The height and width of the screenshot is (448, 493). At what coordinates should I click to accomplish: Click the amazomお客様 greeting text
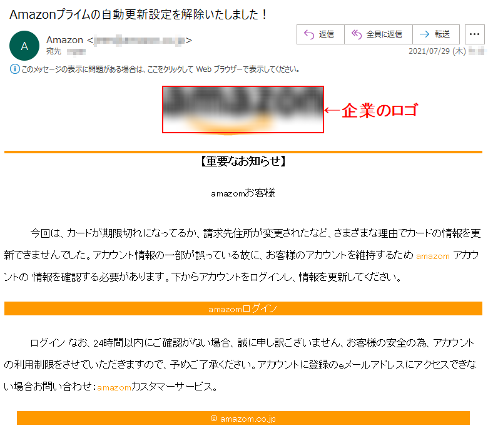(243, 193)
